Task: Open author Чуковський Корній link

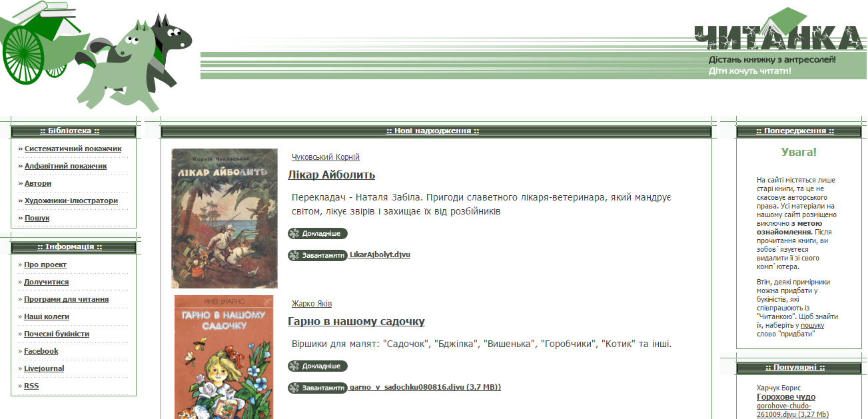Action: [x=326, y=157]
